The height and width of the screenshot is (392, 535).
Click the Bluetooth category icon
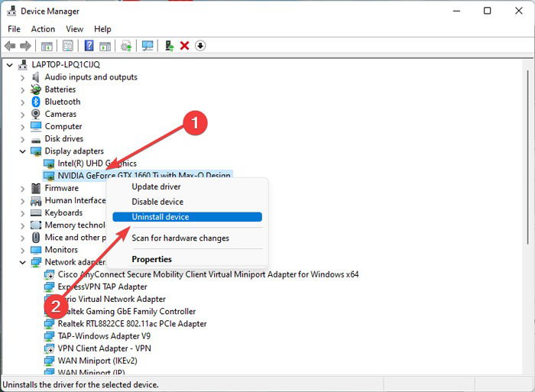pyautogui.click(x=36, y=102)
